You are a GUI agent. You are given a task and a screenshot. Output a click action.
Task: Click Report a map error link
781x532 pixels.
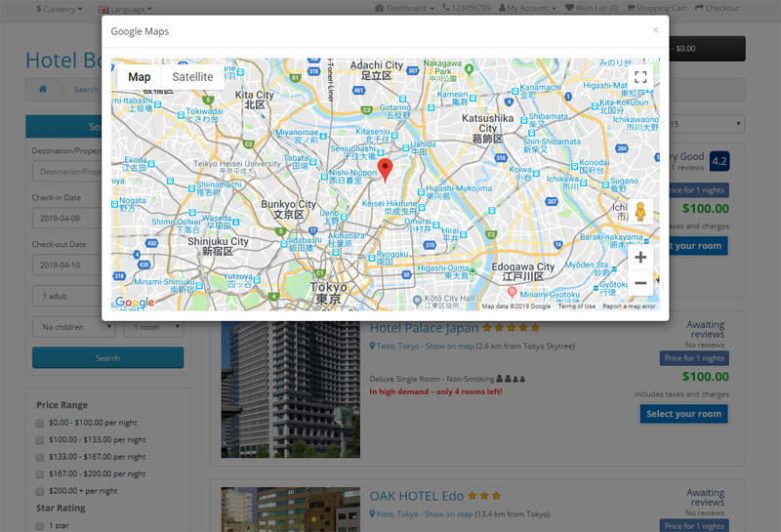pyautogui.click(x=629, y=307)
